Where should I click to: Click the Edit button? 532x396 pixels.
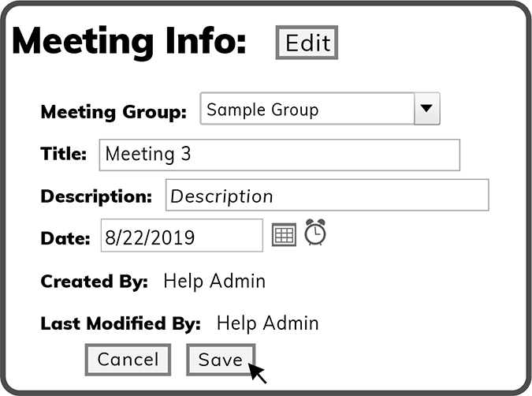(307, 43)
